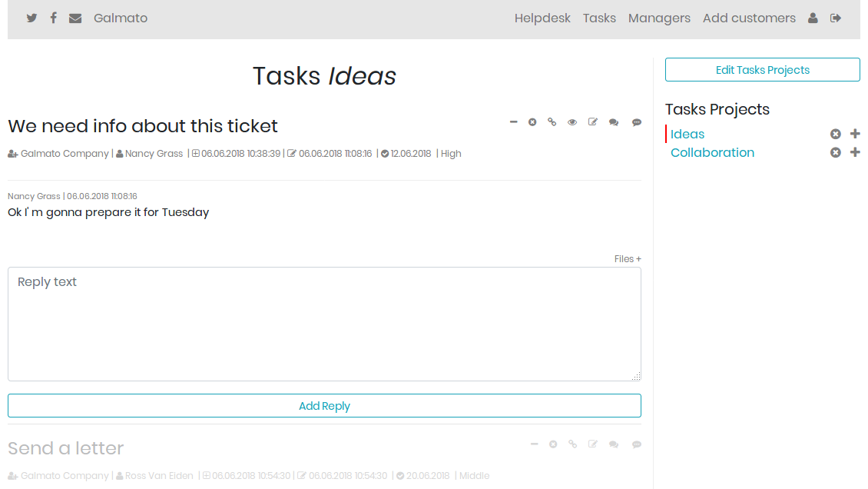Image resolution: width=868 pixels, height=489 pixels.
Task: Open the Helpdesk menu
Action: tap(542, 18)
